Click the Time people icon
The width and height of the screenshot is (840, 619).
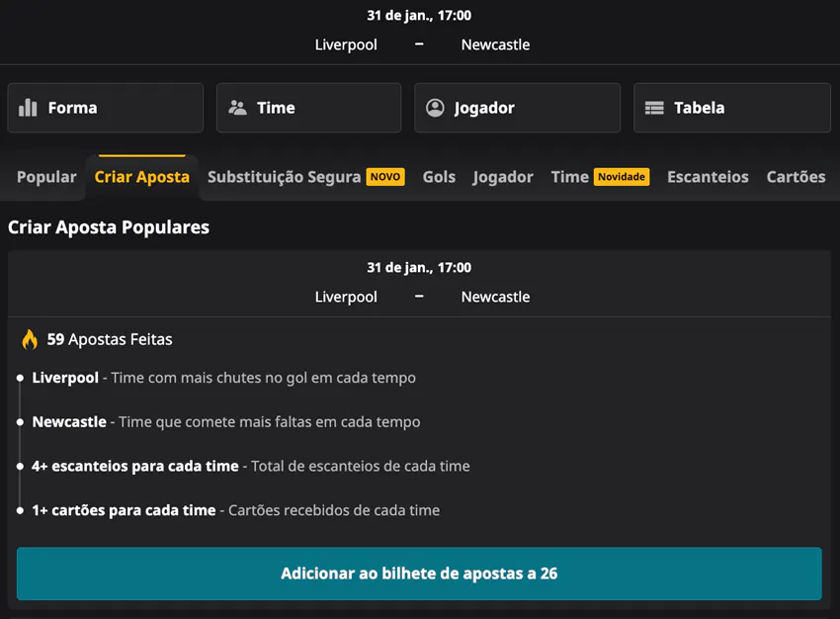tap(237, 108)
